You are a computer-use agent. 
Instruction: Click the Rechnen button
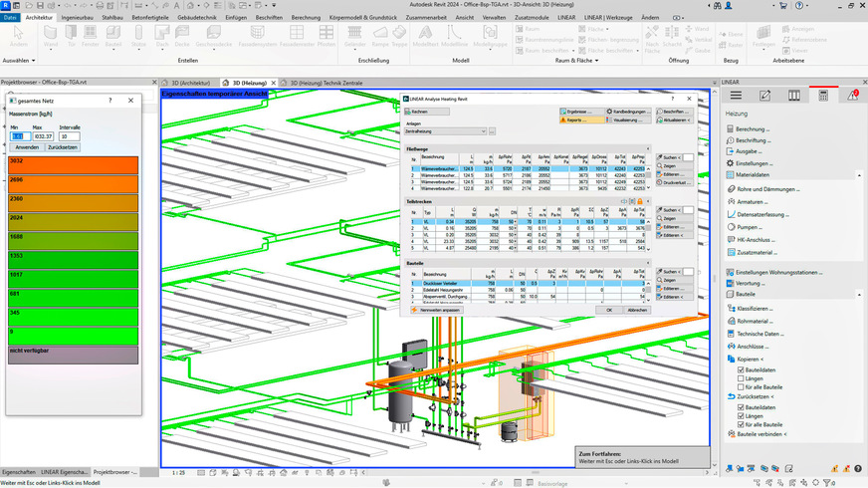[x=427, y=112]
